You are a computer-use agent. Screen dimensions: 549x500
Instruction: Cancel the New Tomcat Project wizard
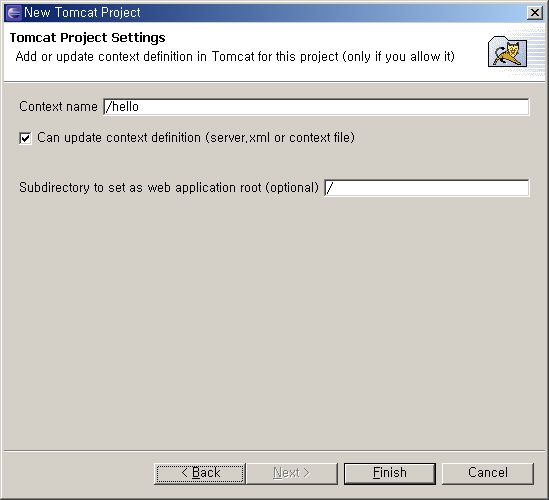coord(488,473)
